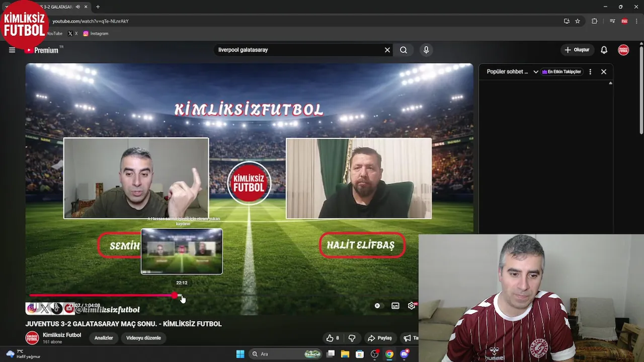
Task: Seek video at the red progress bar
Action: click(102, 296)
